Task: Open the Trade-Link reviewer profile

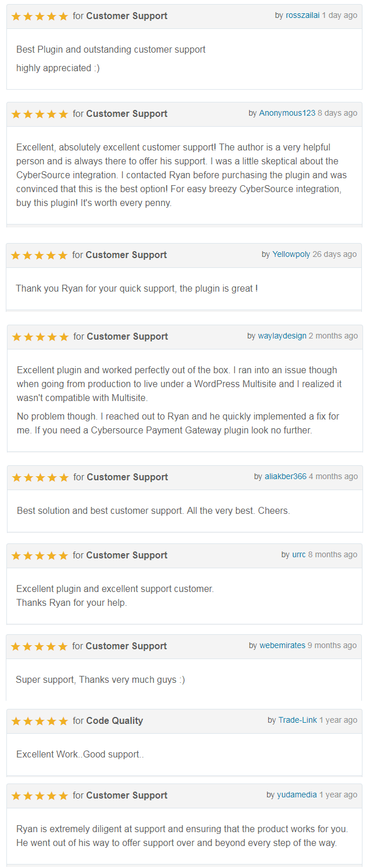Action: pyautogui.click(x=298, y=720)
